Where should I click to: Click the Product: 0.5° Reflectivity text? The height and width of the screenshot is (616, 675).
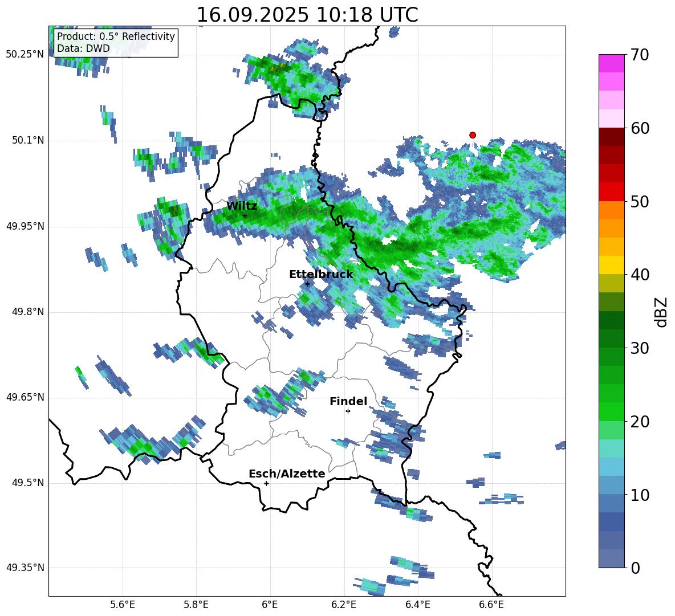(116, 36)
